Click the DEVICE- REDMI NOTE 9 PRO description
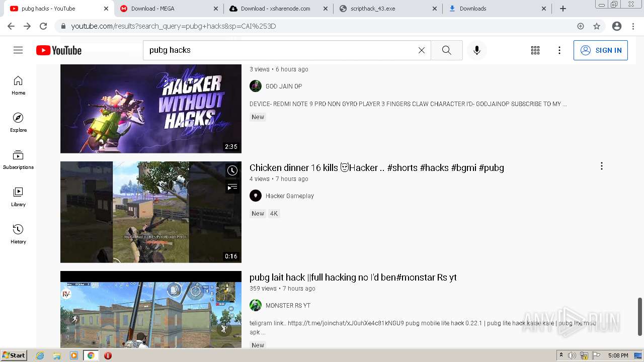This screenshot has width=644, height=362. (408, 104)
